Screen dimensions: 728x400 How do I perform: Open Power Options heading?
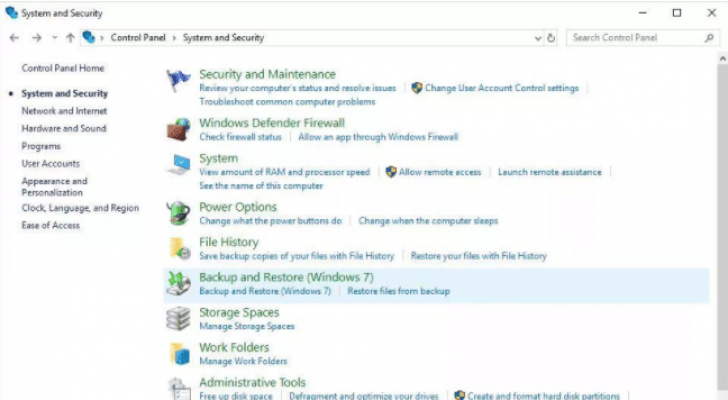pos(238,207)
